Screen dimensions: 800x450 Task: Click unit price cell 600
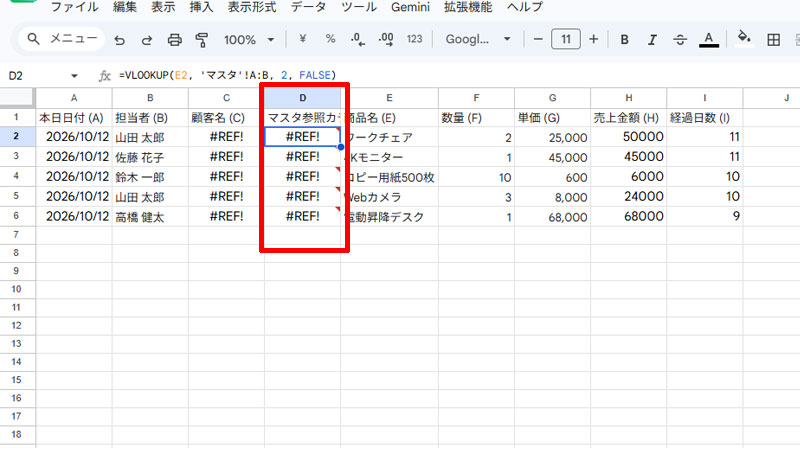tap(553, 177)
